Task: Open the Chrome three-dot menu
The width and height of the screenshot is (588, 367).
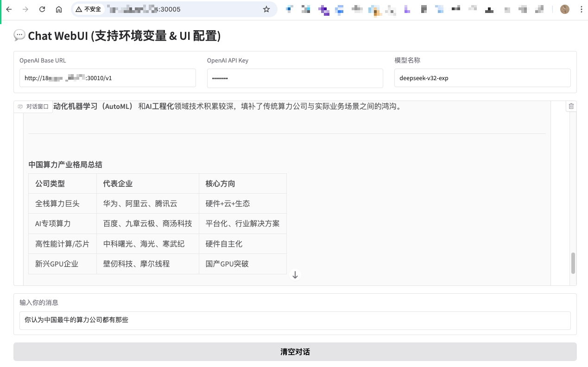Action: click(x=581, y=9)
